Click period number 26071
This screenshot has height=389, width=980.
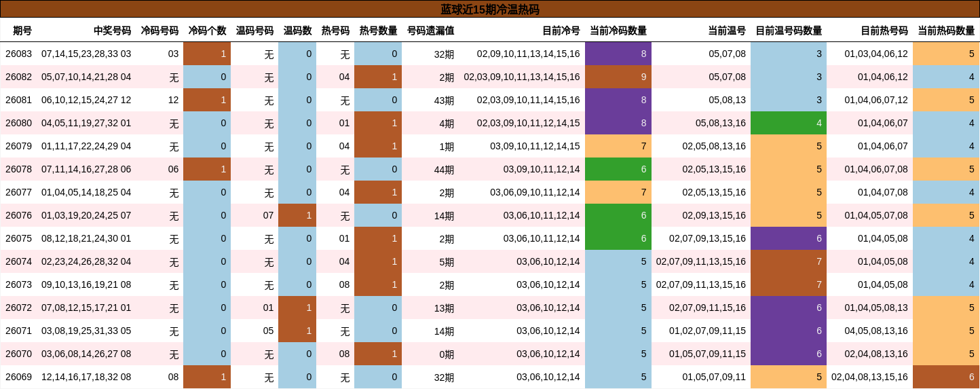18,331
